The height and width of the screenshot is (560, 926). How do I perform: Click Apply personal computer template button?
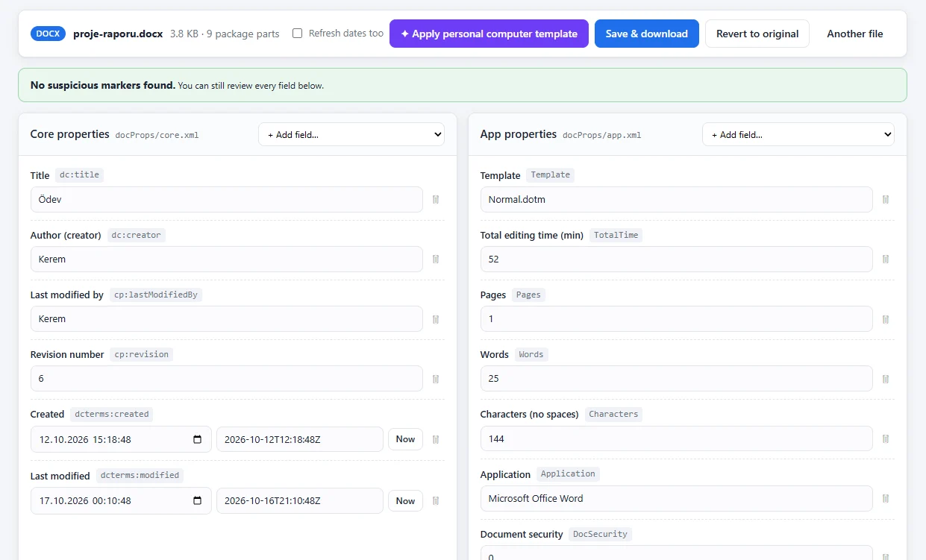pos(489,34)
